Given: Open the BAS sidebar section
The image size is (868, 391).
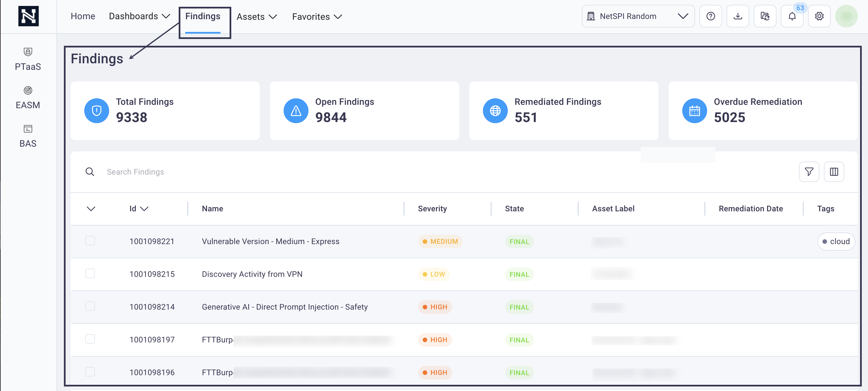Looking at the screenshot, I should tap(28, 136).
